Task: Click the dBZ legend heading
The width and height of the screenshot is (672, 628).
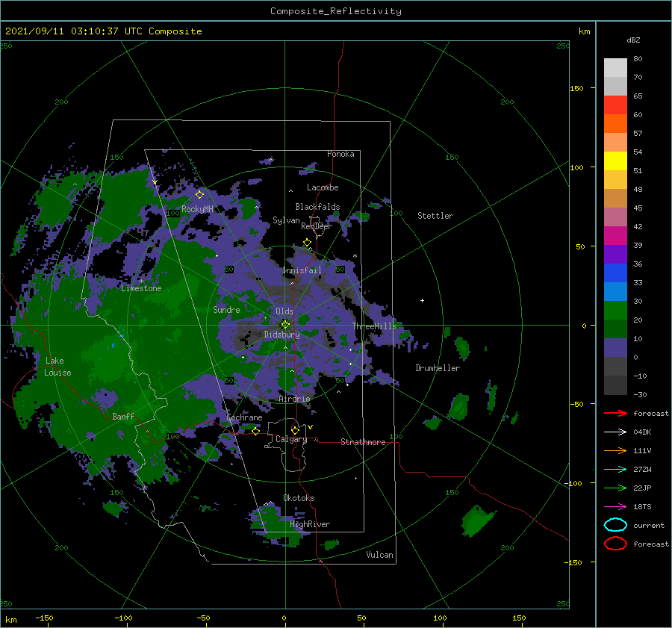Action: [x=633, y=40]
